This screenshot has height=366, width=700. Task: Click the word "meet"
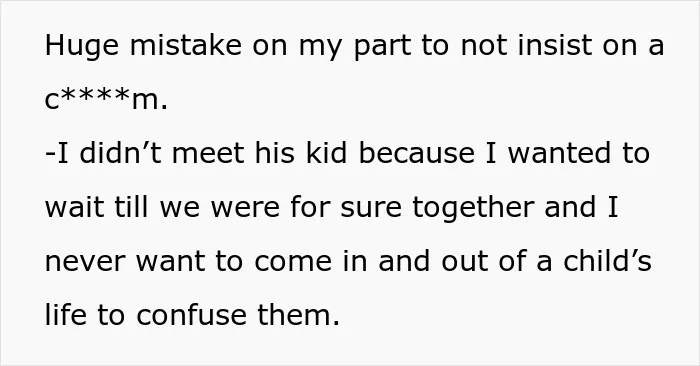coord(208,153)
